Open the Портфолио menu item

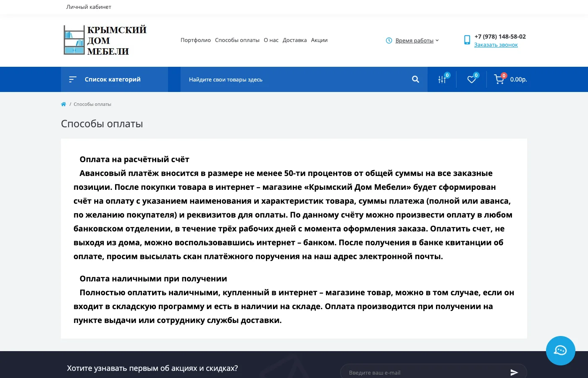pos(196,40)
